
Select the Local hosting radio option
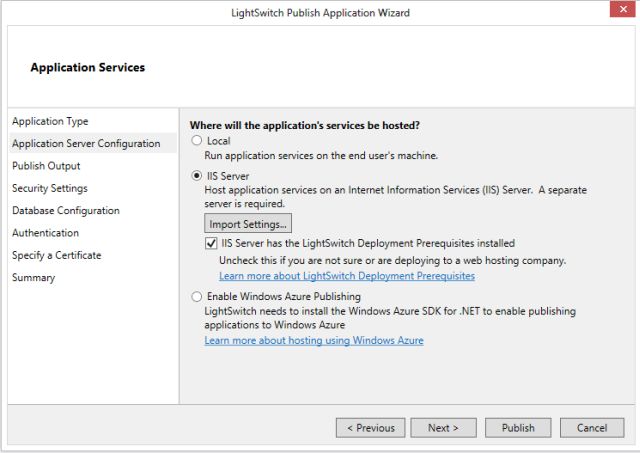[x=197, y=141]
